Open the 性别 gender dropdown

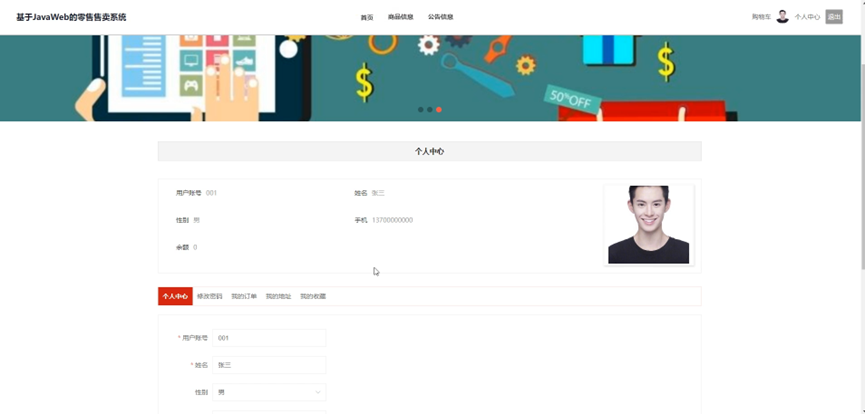point(269,392)
